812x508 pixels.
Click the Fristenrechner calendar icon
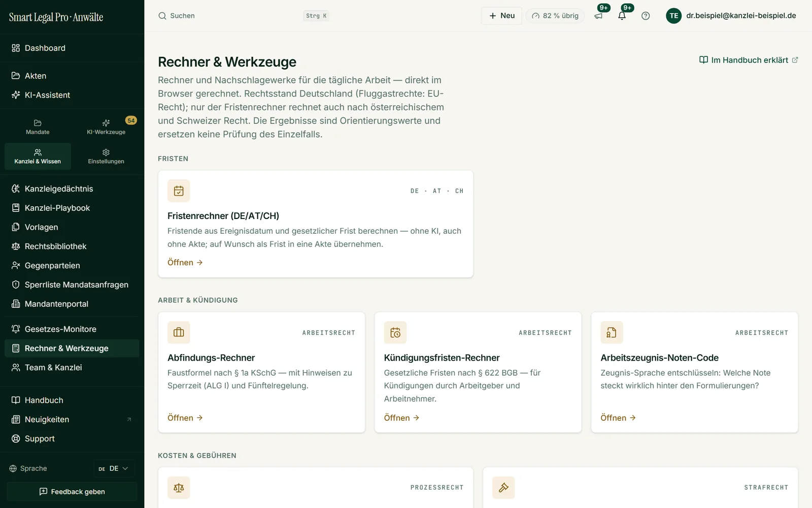(179, 191)
